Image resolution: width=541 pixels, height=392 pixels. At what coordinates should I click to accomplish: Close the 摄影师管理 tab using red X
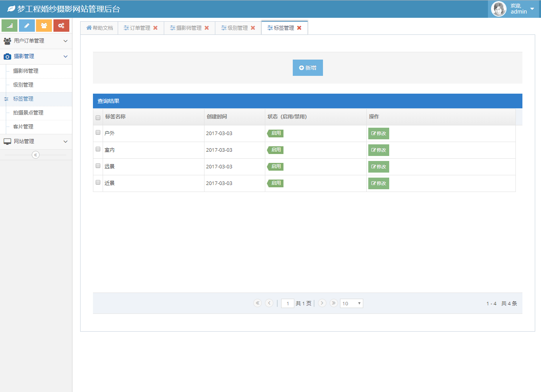[207, 28]
